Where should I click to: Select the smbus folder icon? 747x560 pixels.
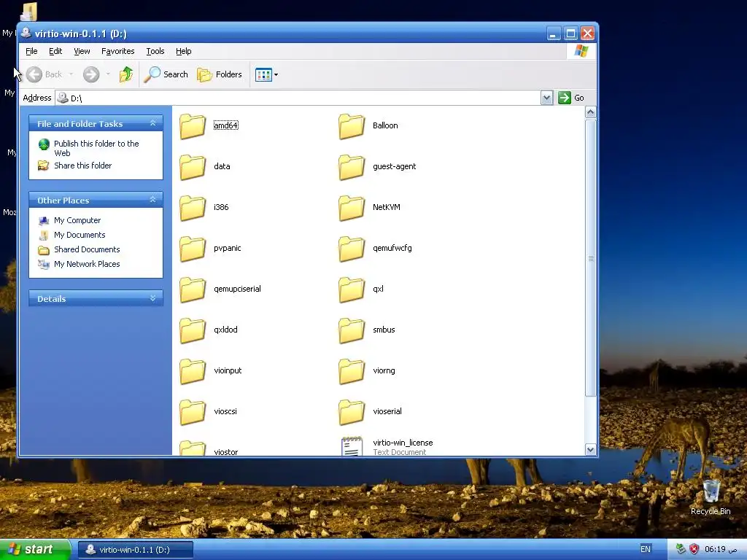tap(352, 331)
